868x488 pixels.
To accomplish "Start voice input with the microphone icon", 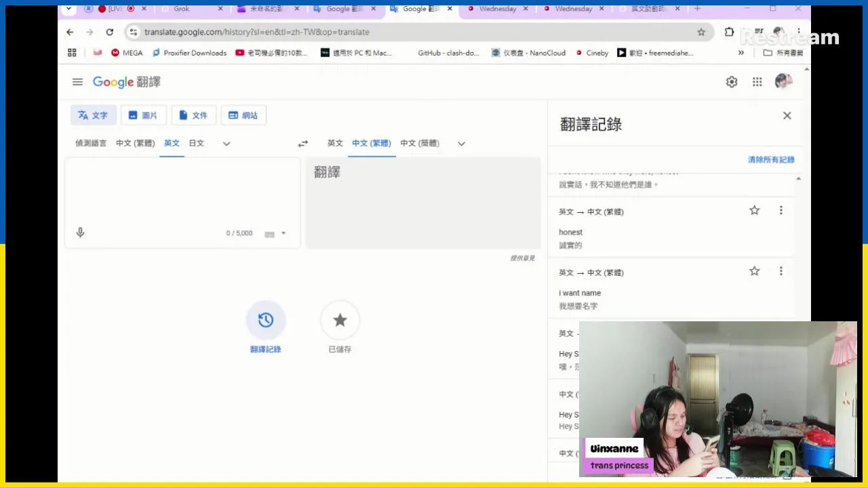I will [x=80, y=232].
